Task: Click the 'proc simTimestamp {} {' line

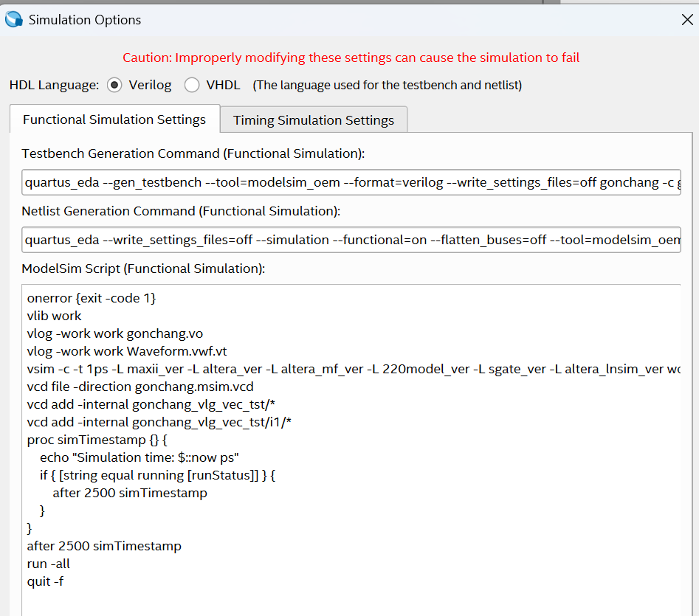Action: (x=97, y=440)
